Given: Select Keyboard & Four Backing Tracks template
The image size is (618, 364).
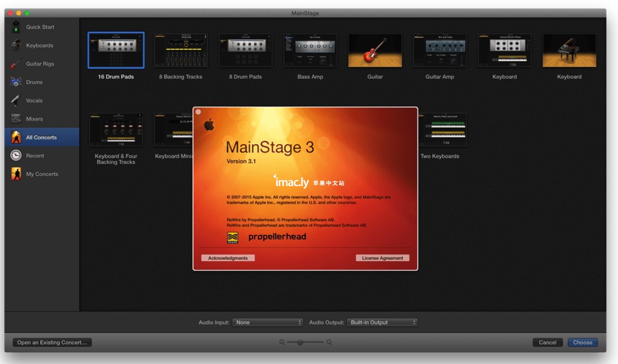Looking at the screenshot, I should (x=116, y=130).
